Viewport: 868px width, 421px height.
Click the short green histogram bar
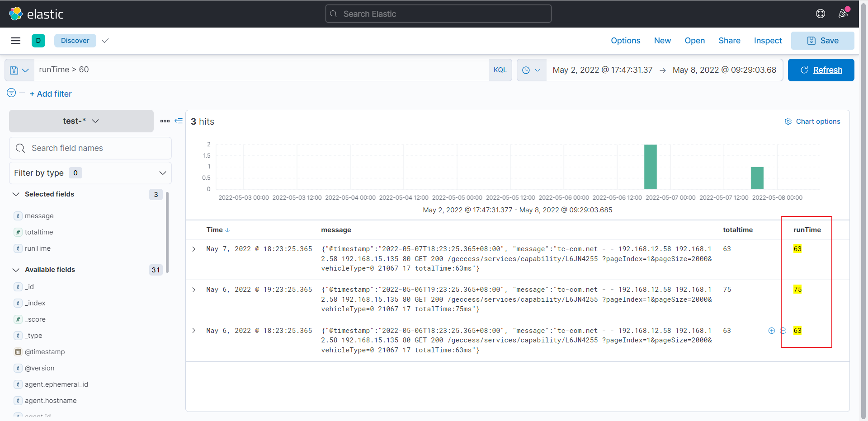(757, 178)
